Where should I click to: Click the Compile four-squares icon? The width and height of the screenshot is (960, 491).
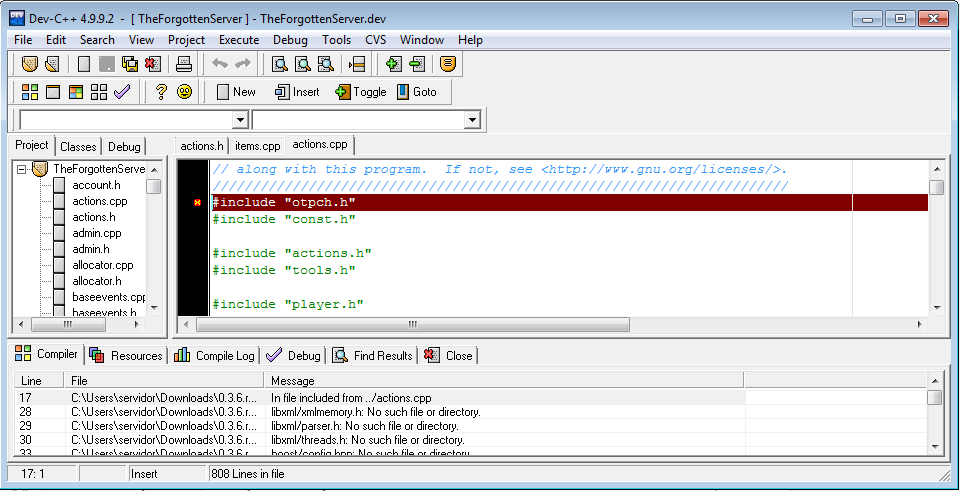[x=29, y=92]
